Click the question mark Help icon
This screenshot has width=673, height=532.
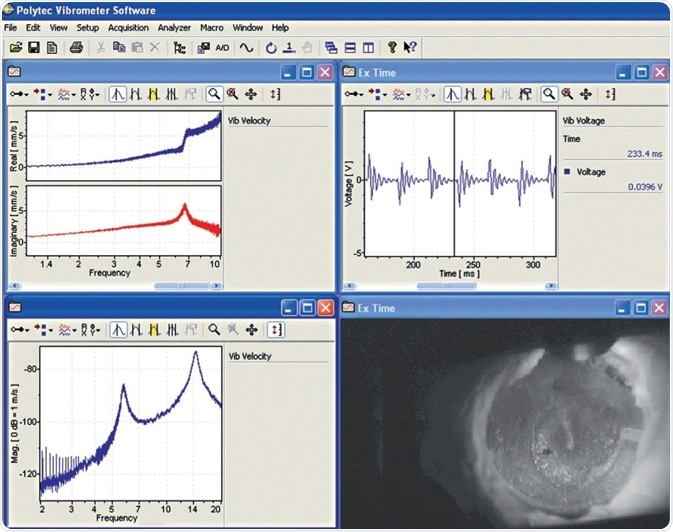[392, 47]
